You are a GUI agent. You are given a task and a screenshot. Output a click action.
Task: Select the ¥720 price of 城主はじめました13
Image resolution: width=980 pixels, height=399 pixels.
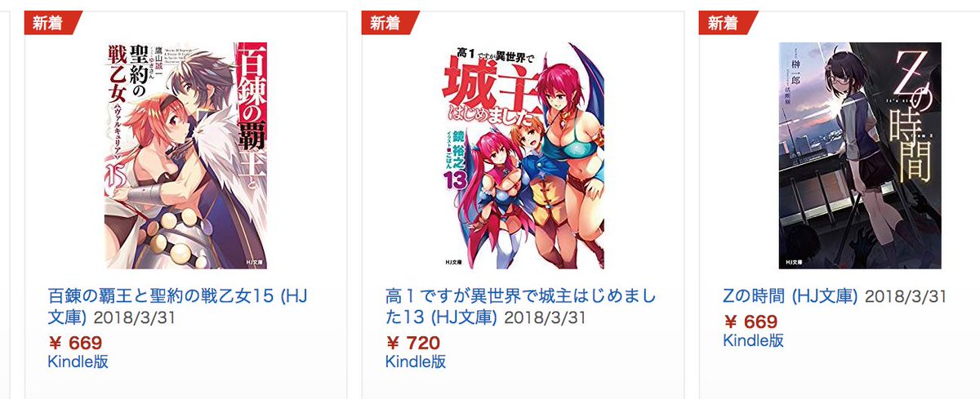click(412, 343)
